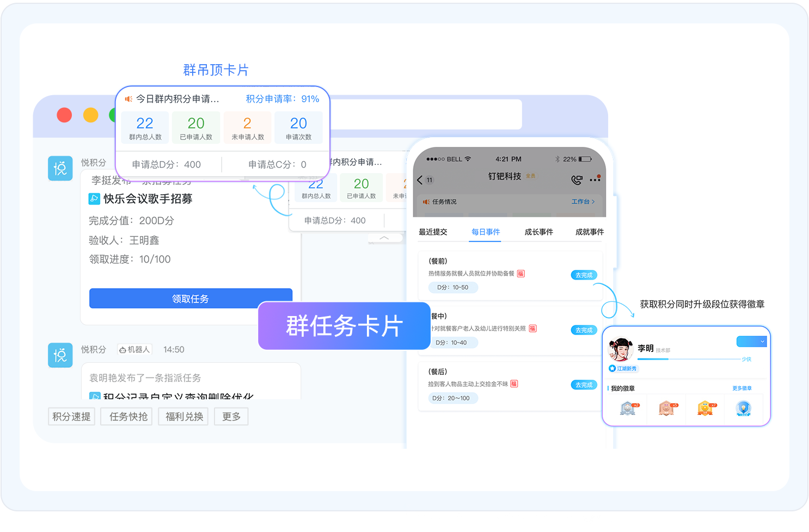Click the lightbulb badge under 我的徽章
The height and width of the screenshot is (532, 809).
[x=744, y=409]
